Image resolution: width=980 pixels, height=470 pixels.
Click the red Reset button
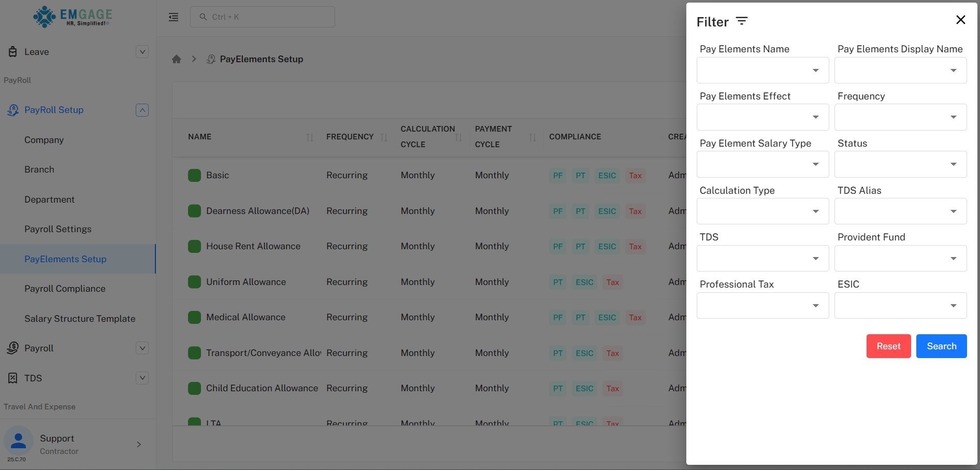888,346
